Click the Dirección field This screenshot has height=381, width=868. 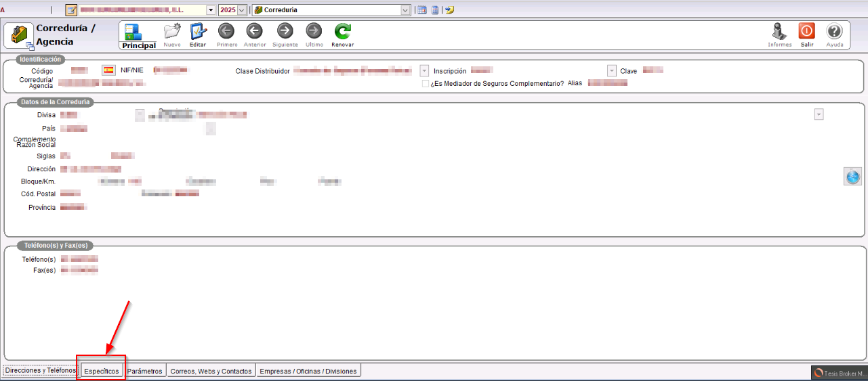point(91,169)
